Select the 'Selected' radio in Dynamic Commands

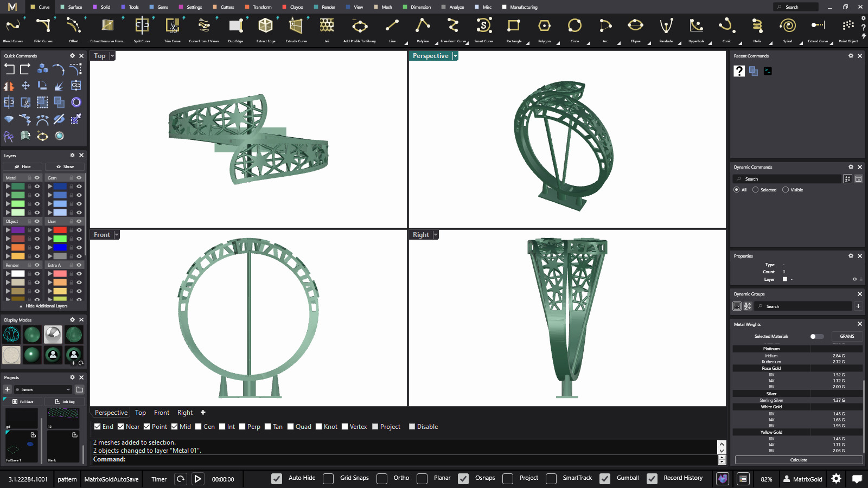[x=755, y=190]
